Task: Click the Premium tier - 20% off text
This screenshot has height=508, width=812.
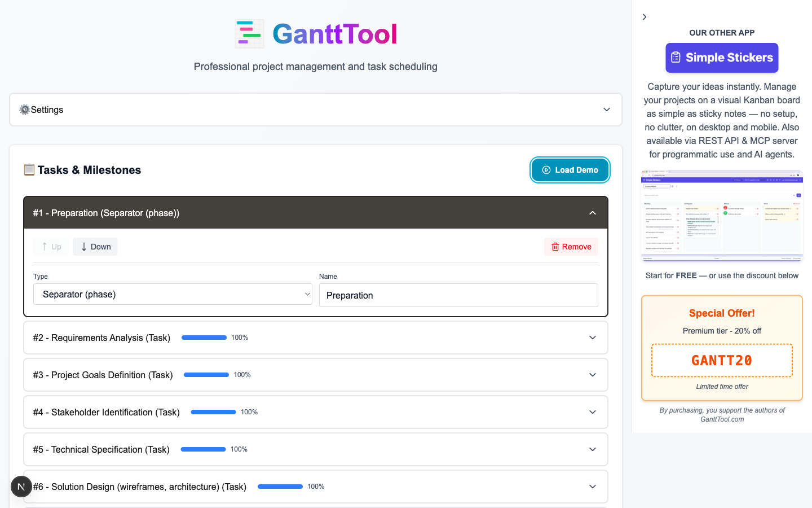Action: (x=722, y=331)
